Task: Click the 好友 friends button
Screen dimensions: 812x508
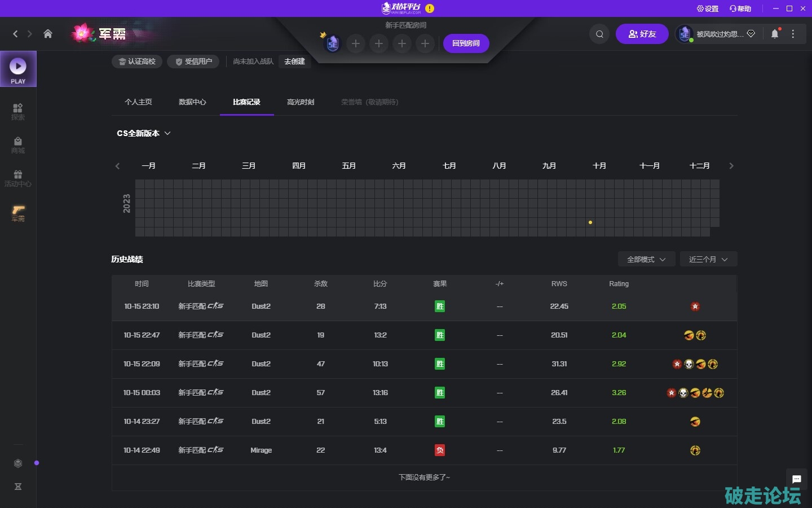Action: (642, 34)
